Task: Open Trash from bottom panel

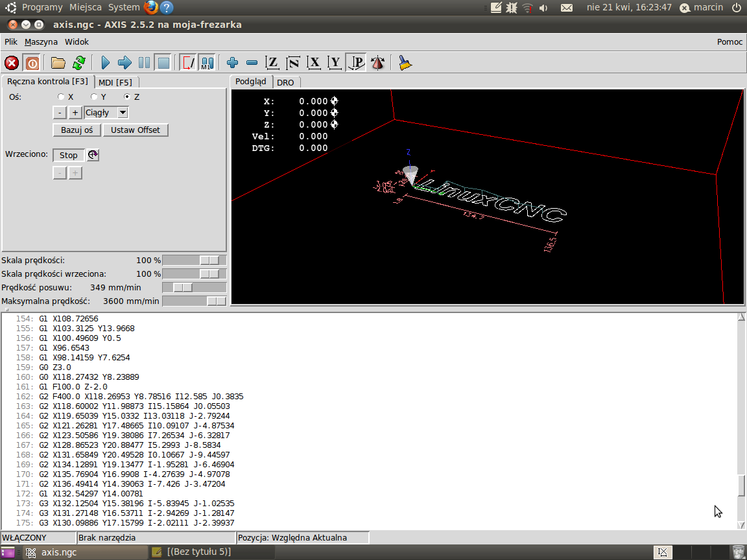Action: (x=739, y=552)
